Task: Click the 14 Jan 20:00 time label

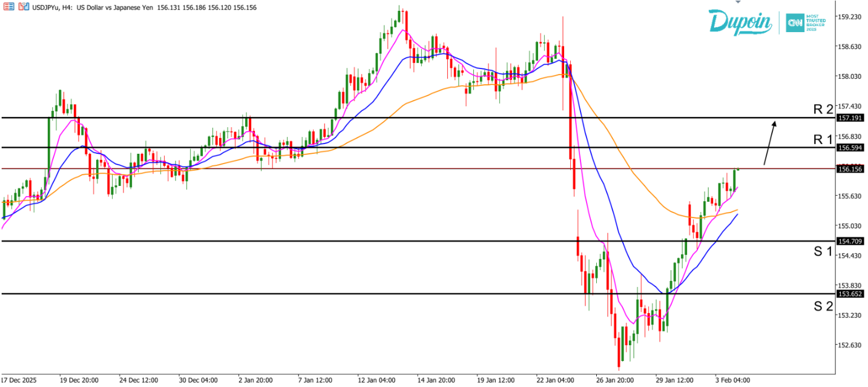Action: coord(436,380)
